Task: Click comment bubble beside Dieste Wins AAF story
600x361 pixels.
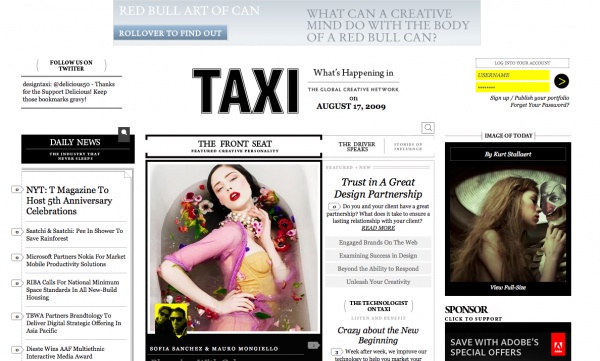Action: [16, 350]
